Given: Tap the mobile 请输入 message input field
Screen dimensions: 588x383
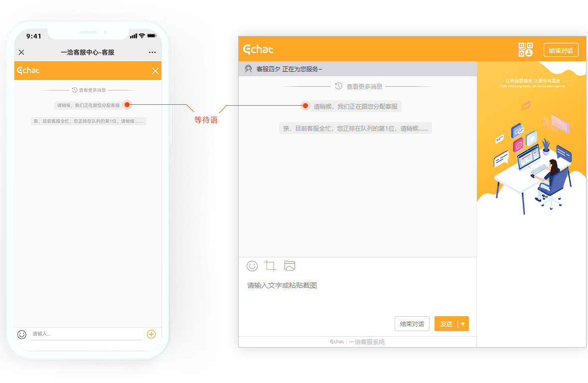Looking at the screenshot, I should click(86, 334).
